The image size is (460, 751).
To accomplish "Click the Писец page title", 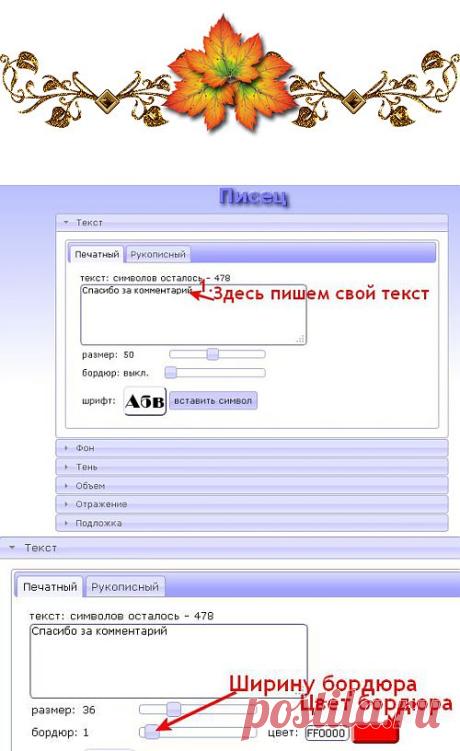I will tap(254, 197).
